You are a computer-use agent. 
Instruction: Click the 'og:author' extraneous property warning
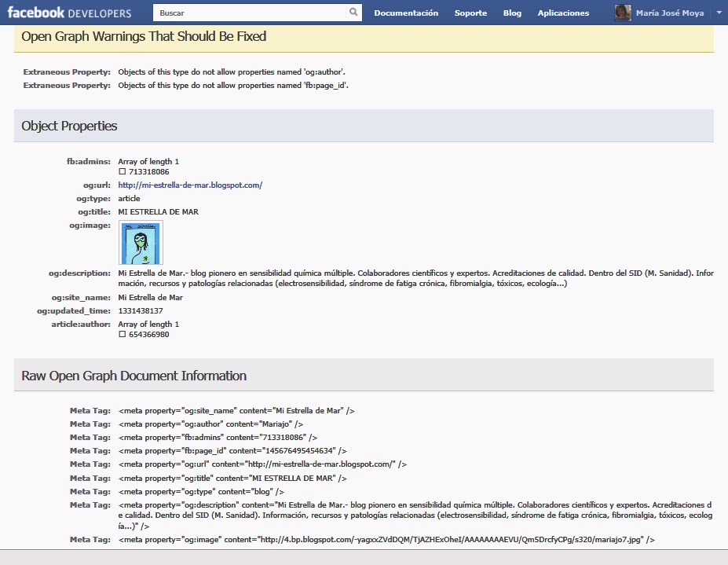tap(232, 72)
